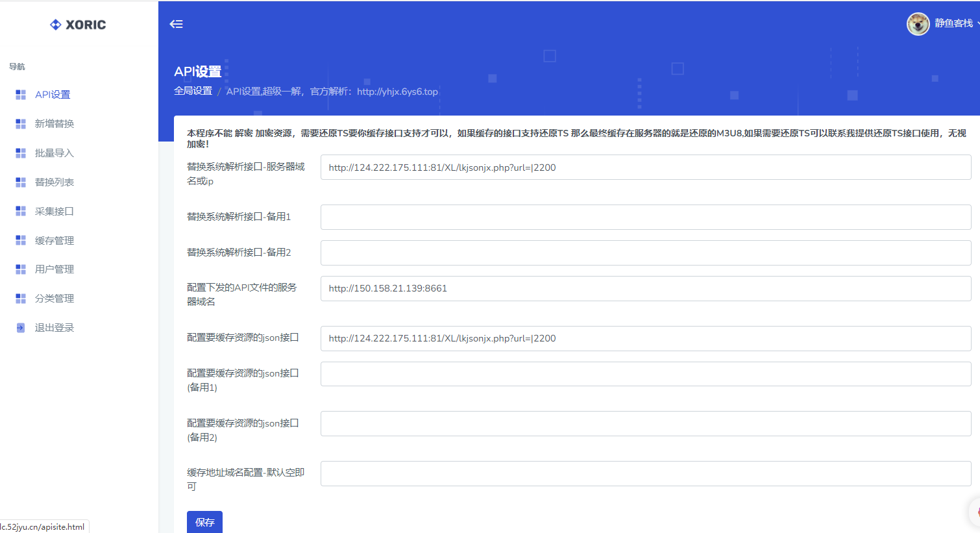Focus the 替换系统解析接口-备用1 text box
Screen dimensions: 980x533
[x=646, y=217]
